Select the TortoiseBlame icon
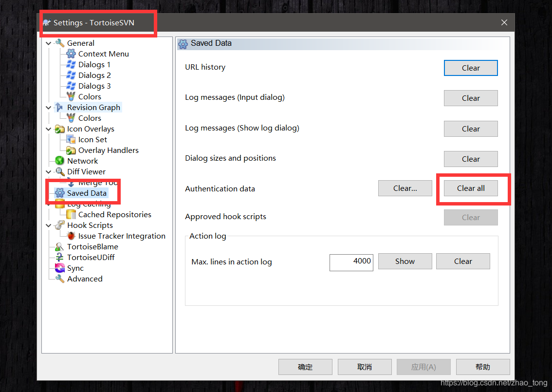This screenshot has width=552, height=392. pyautogui.click(x=59, y=246)
